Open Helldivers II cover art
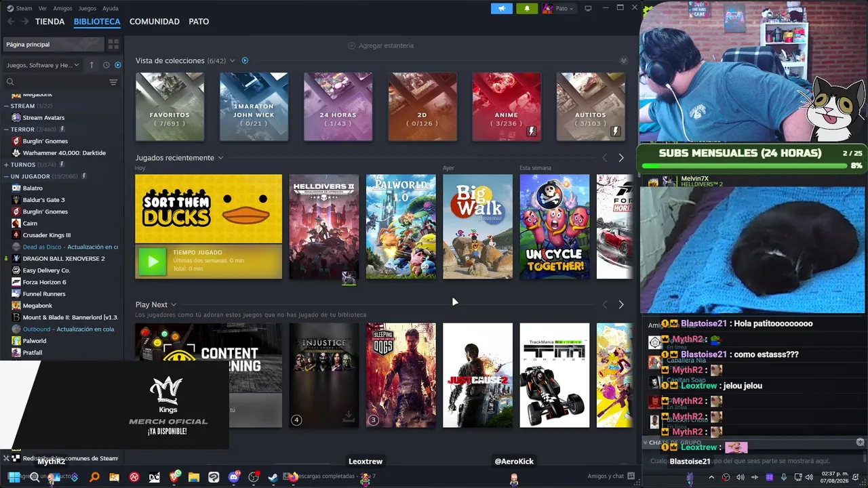 click(x=324, y=226)
